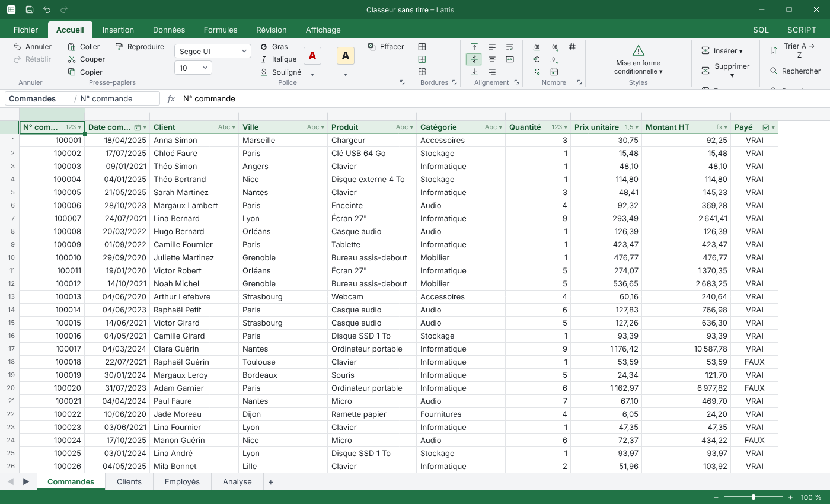The height and width of the screenshot is (504, 830).
Task: Adjust the zoom slider in the status bar
Action: pyautogui.click(x=754, y=497)
